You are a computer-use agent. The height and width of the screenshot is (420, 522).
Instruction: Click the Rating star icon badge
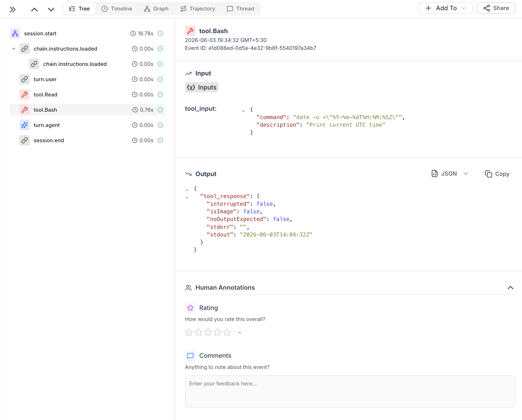coord(190,308)
